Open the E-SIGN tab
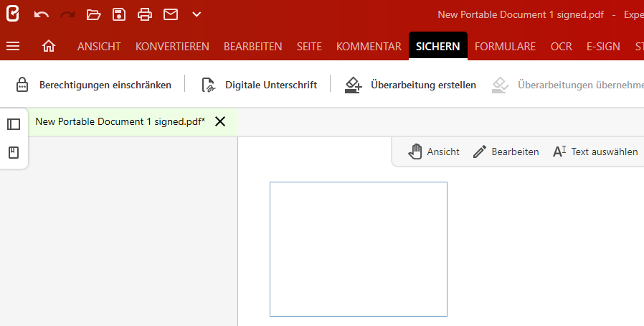This screenshot has width=644, height=326. 603,47
